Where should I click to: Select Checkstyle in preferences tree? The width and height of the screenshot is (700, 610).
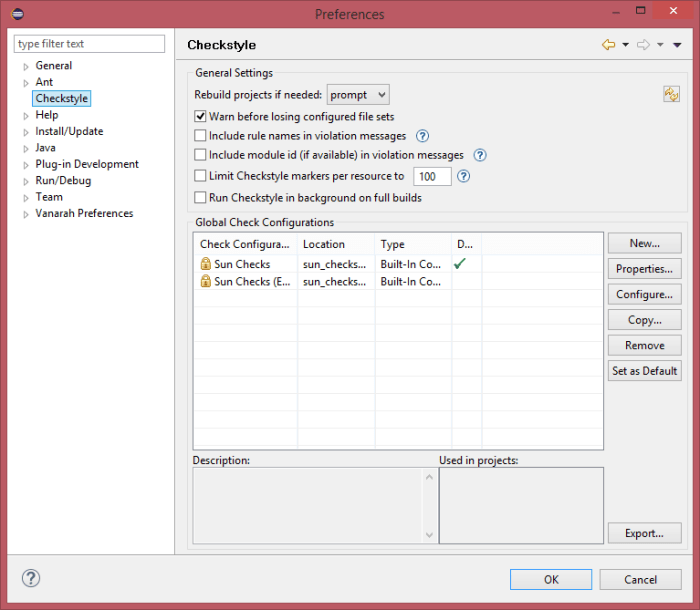pyautogui.click(x=62, y=98)
